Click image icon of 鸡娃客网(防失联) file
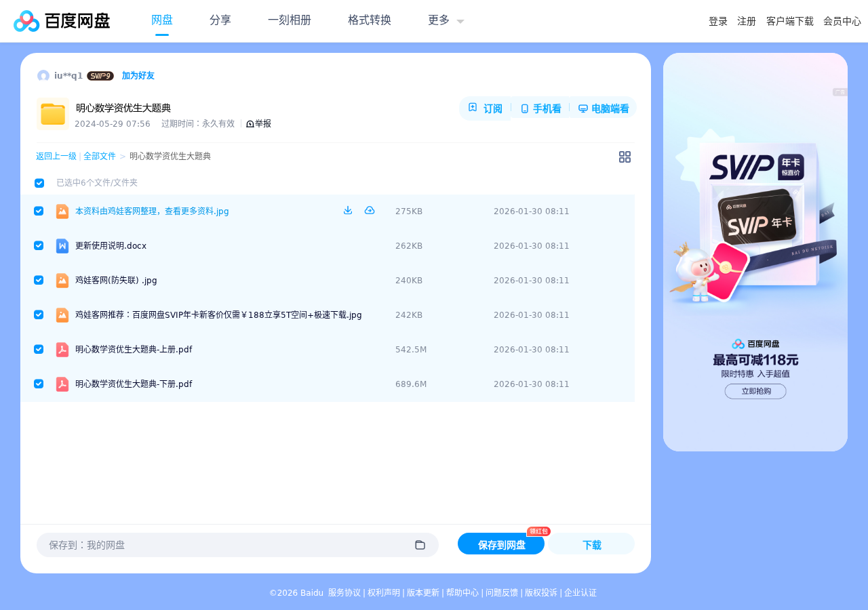The image size is (868, 610). [62, 281]
